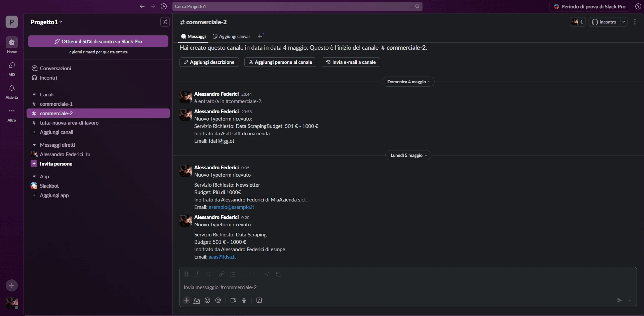Open the channel more options dots

[x=635, y=22]
